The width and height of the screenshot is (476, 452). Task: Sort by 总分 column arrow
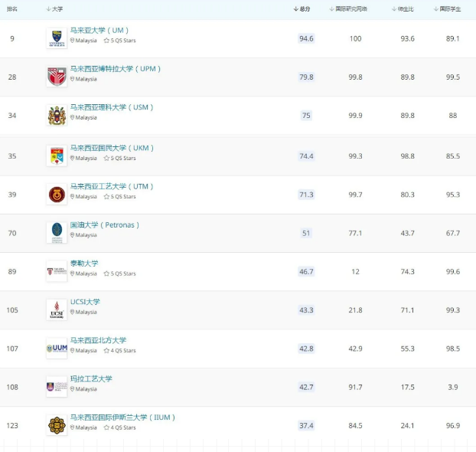(x=295, y=9)
